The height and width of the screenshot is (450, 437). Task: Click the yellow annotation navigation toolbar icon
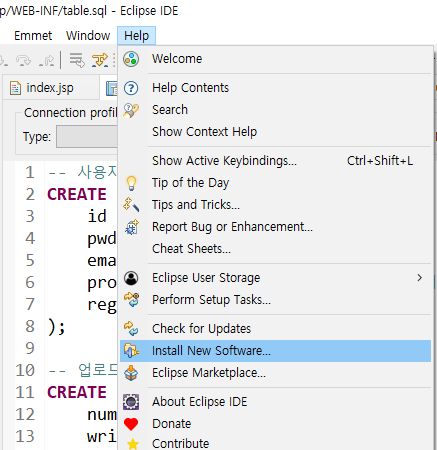(100, 60)
